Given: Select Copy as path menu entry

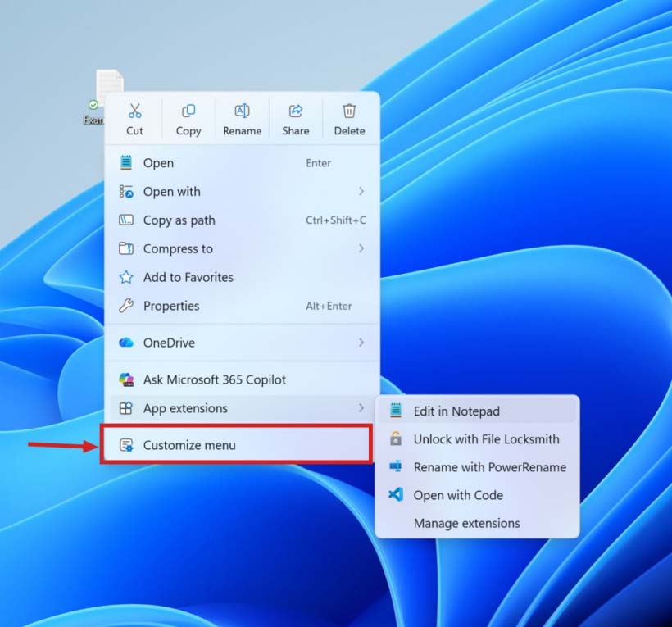Looking at the screenshot, I should [242, 220].
